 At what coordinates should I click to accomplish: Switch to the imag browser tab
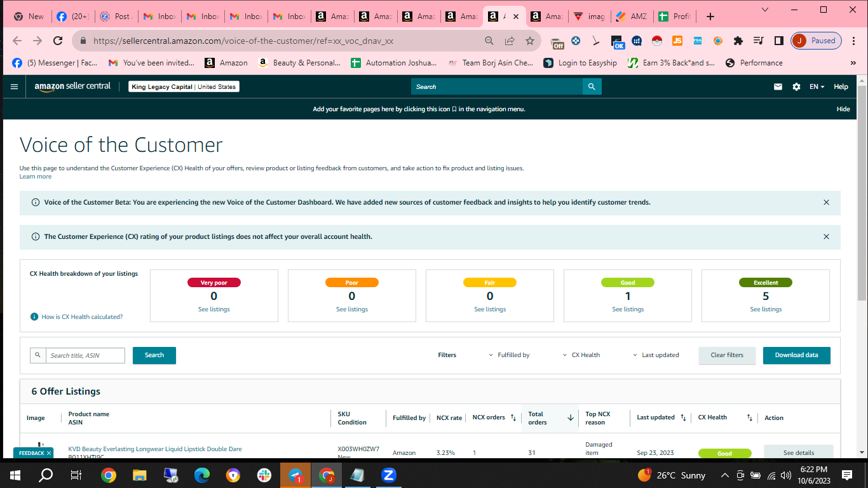click(x=588, y=17)
